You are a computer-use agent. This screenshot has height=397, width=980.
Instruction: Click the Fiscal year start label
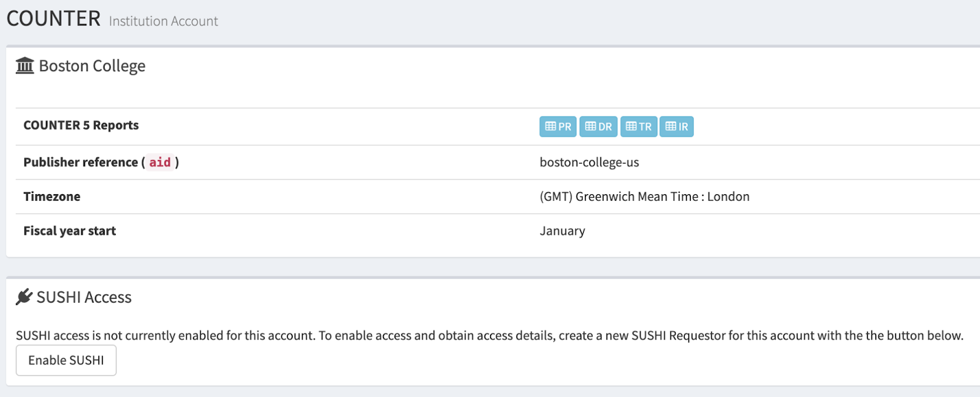coord(70,231)
